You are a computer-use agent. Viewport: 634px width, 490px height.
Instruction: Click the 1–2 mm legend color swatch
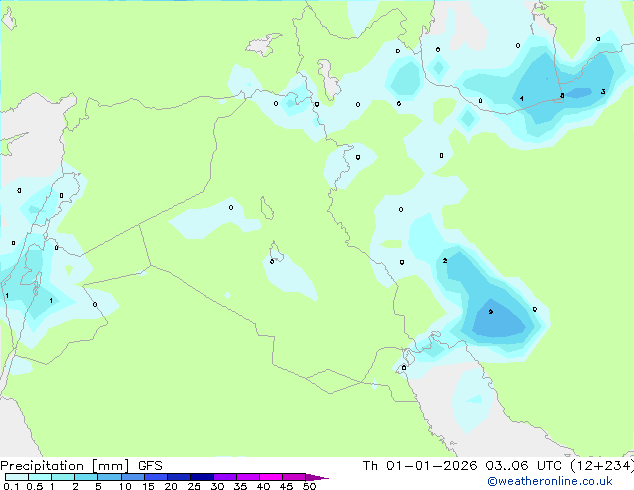pos(63,477)
